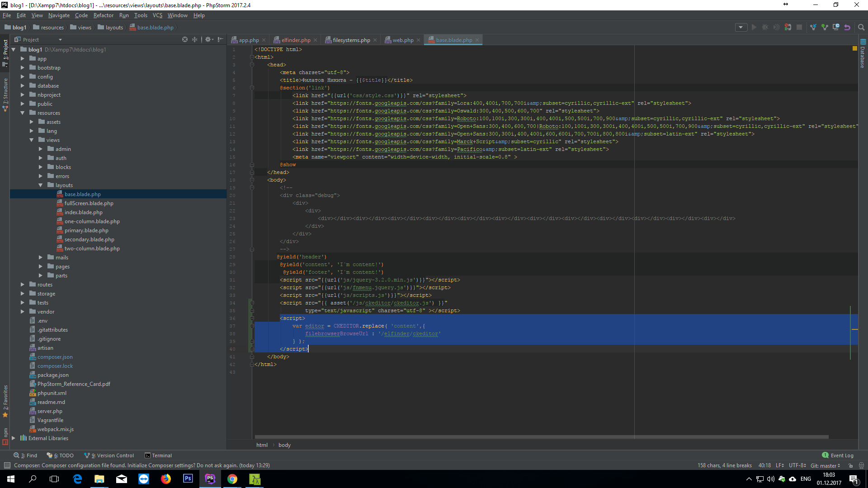Viewport: 868px width, 488px height.
Task: Open Project panel settings gear menu
Action: point(209,40)
